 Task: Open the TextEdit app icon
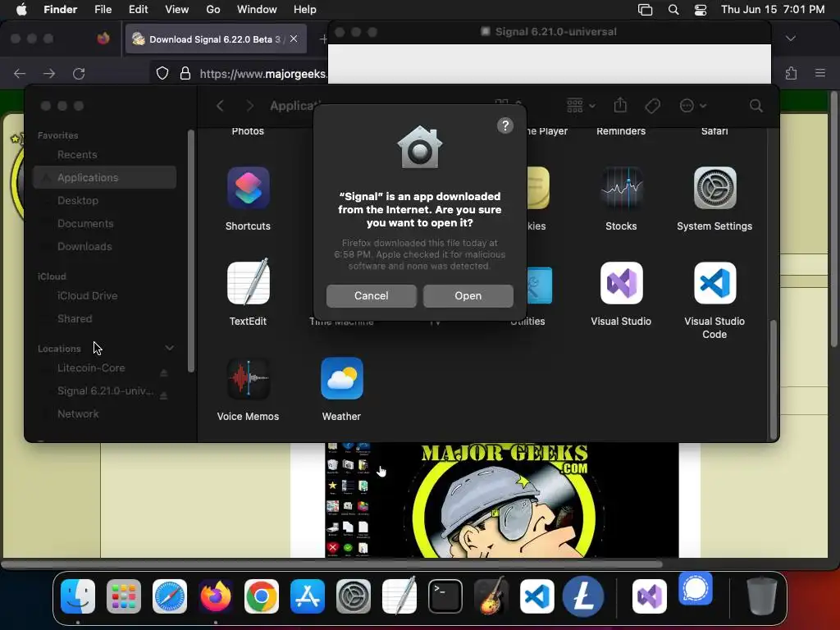click(x=248, y=282)
